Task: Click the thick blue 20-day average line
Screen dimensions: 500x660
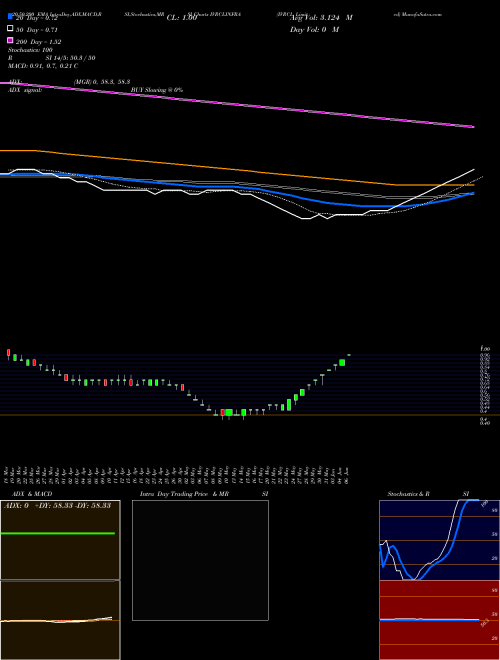Action: tap(237, 188)
